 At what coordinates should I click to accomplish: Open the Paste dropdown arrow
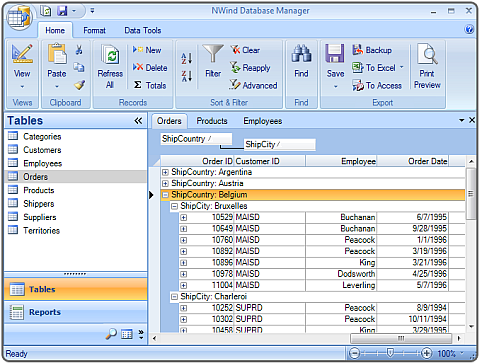[x=57, y=87]
